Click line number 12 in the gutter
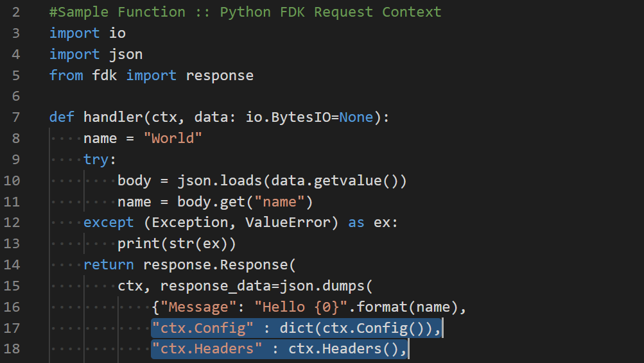Image resolution: width=644 pixels, height=363 pixels. 12,223
